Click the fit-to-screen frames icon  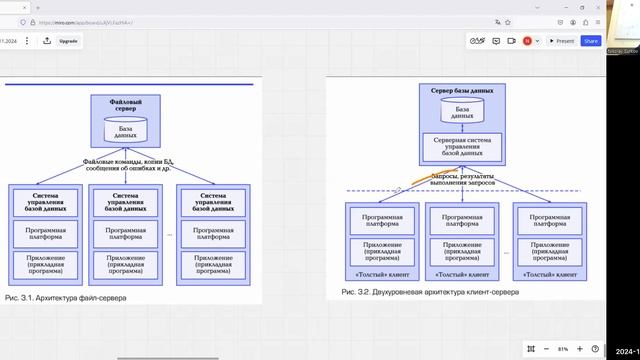[x=531, y=349]
